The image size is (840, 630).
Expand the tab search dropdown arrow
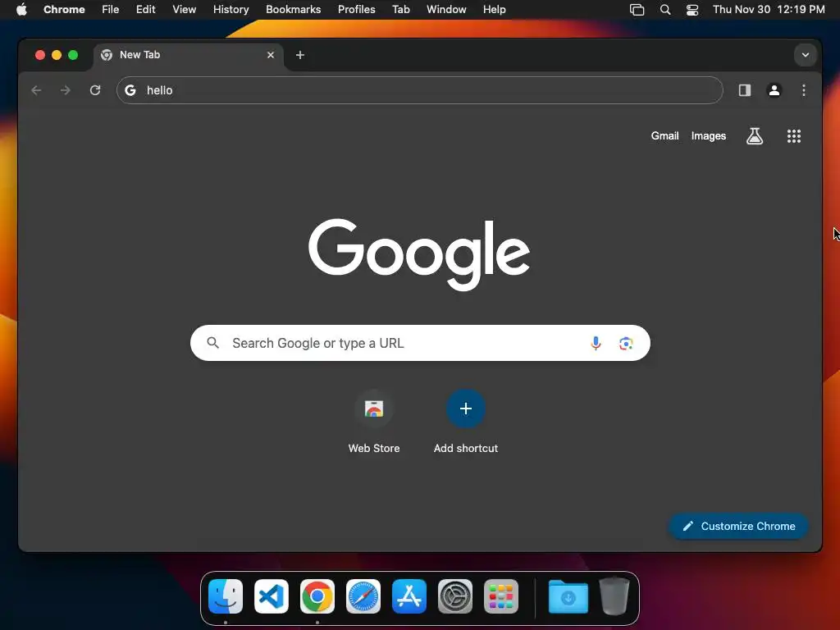click(x=806, y=55)
